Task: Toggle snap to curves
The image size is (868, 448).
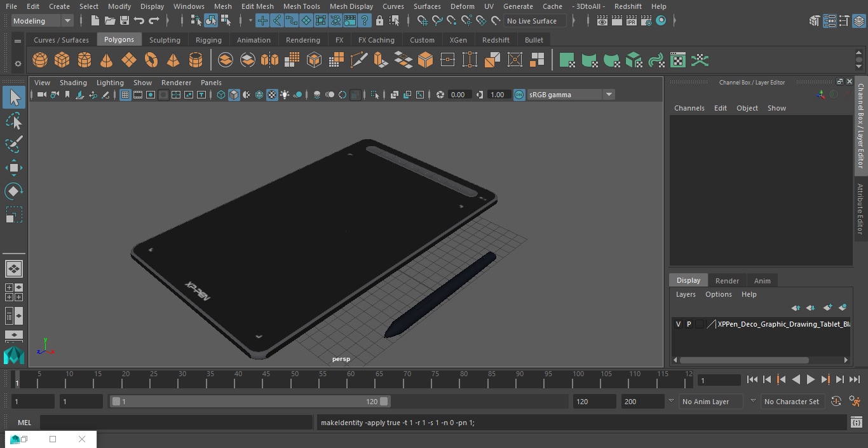Action: 437,21
